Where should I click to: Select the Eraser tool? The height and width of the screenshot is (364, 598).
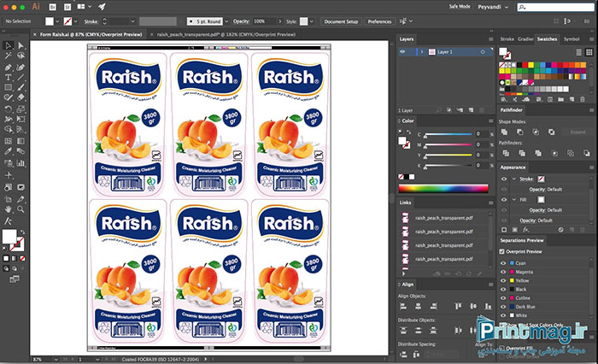(x=21, y=97)
